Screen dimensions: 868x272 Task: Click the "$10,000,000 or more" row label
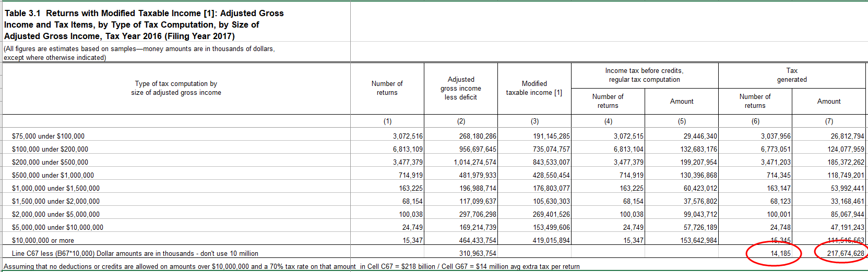pyautogui.click(x=43, y=240)
